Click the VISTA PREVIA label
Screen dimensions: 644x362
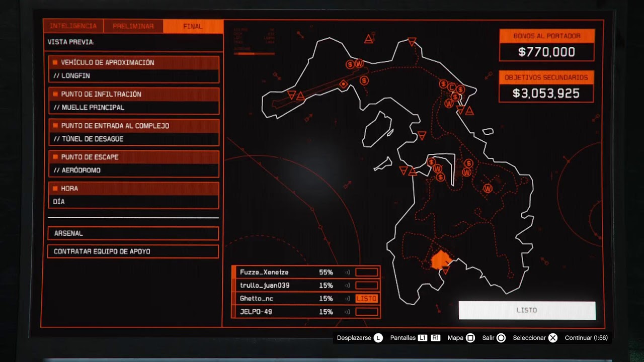(x=70, y=42)
